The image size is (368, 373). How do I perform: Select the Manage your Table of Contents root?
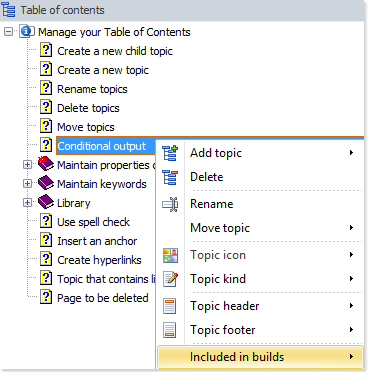(114, 32)
